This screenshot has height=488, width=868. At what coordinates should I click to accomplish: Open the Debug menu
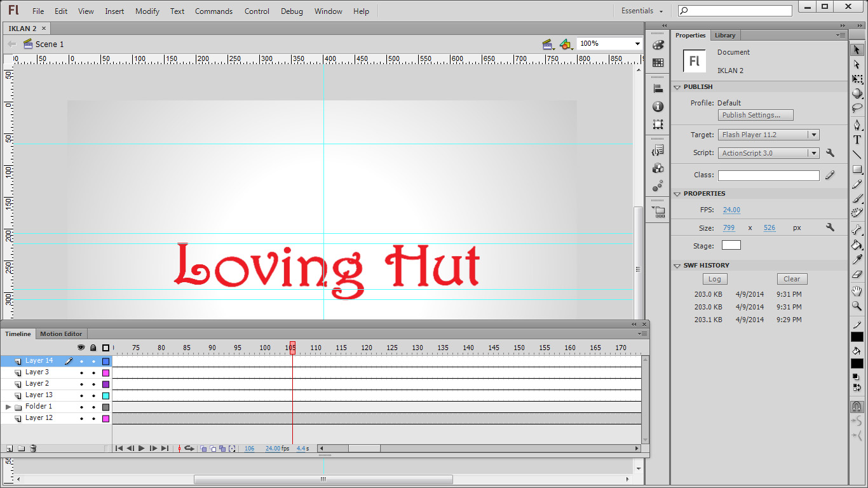click(292, 11)
